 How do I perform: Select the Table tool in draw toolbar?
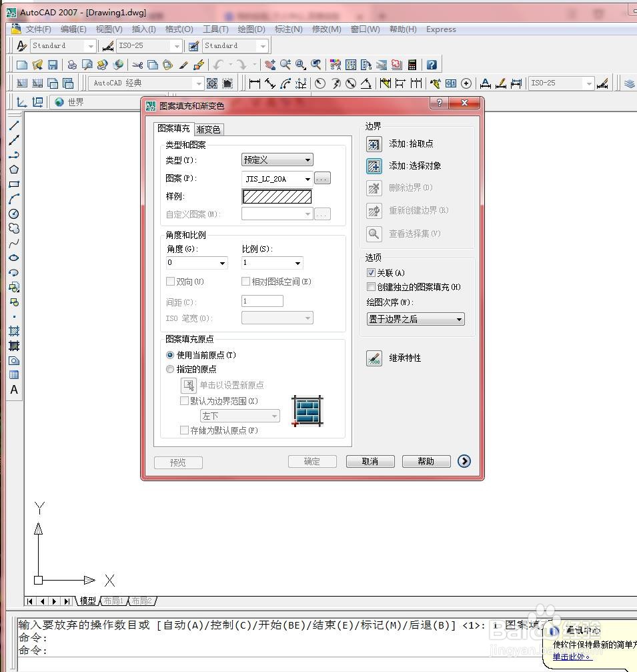14,375
